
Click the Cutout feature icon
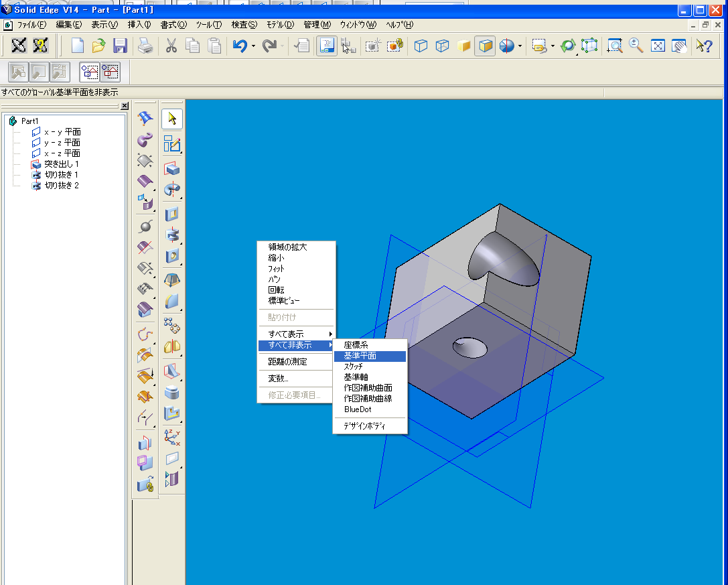[x=171, y=214]
